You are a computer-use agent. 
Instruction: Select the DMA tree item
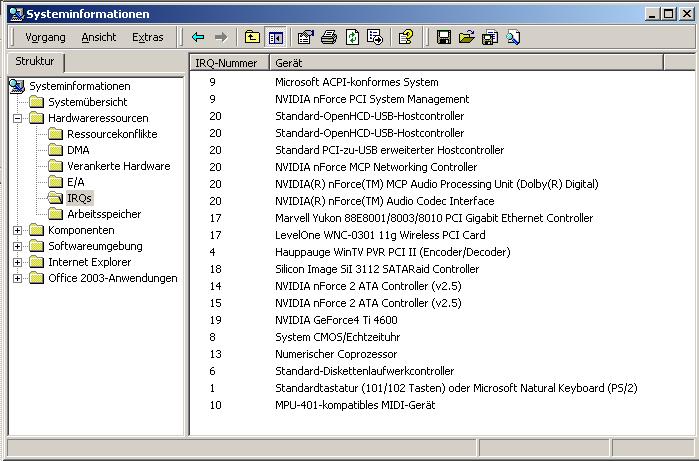pyautogui.click(x=78, y=150)
